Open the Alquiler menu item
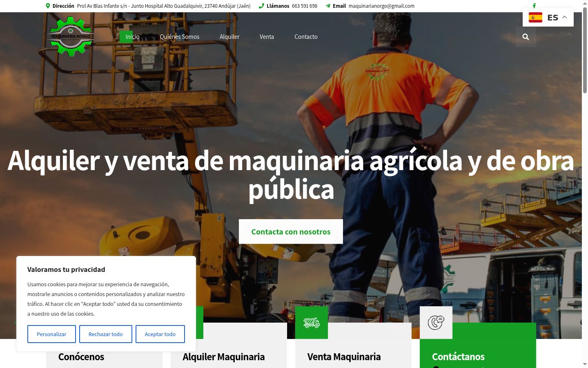 click(229, 37)
